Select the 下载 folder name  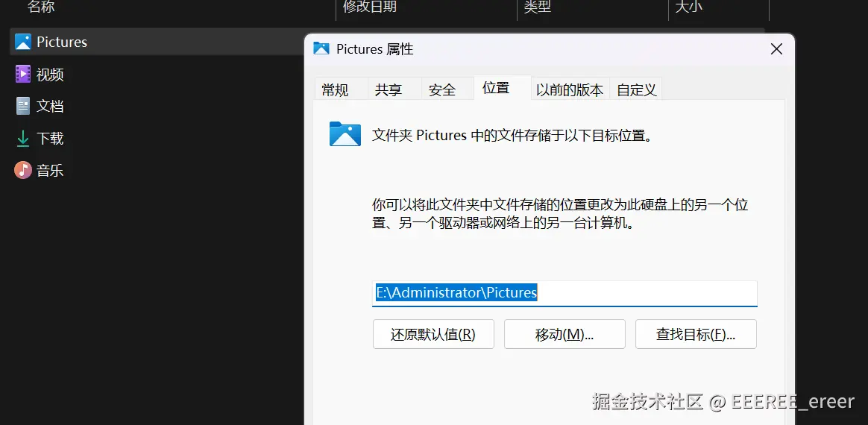pos(50,139)
